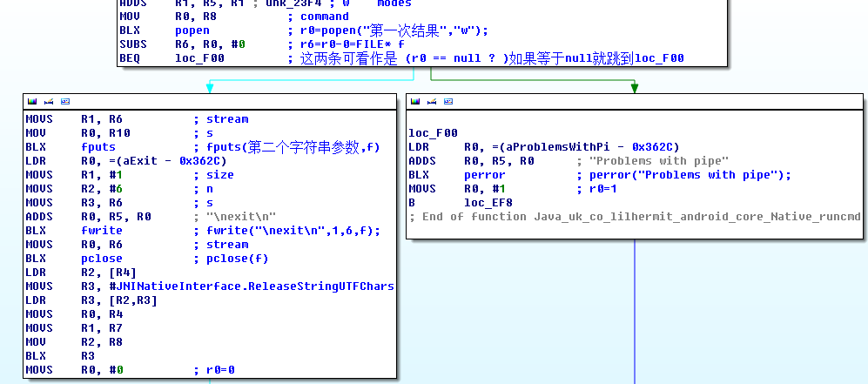Click the node color icon on the loc_F00 block

[x=416, y=102]
